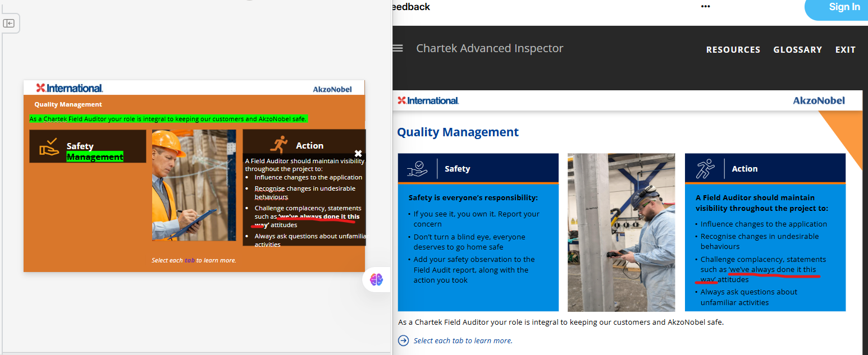868x355 pixels.
Task: Click 'Select each tab to learn more.' in Chartek course
Action: [x=463, y=340]
